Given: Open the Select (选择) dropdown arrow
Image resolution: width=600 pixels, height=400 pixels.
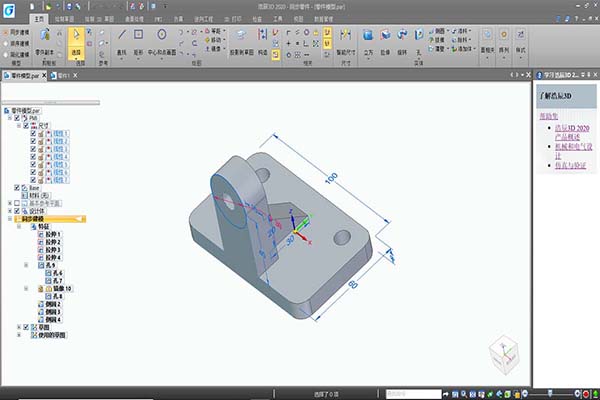Looking at the screenshot, I should click(x=76, y=59).
